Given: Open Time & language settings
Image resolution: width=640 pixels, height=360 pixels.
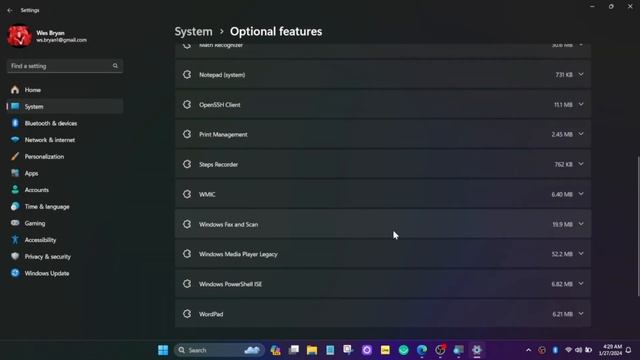Looking at the screenshot, I should [64, 207].
